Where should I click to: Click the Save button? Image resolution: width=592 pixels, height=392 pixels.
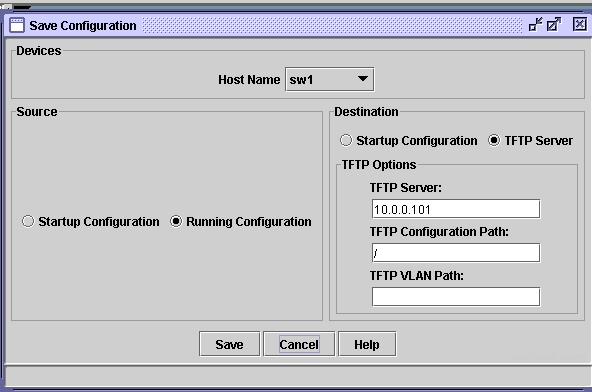click(230, 344)
